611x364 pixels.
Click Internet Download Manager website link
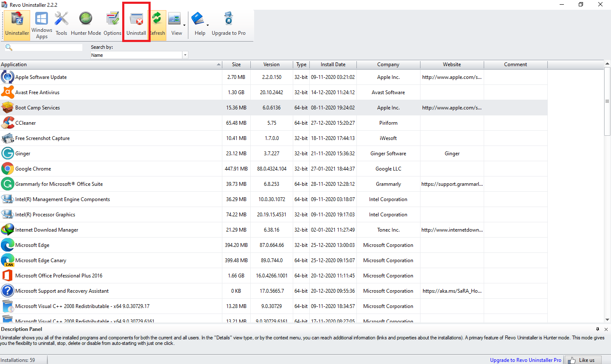(x=452, y=230)
